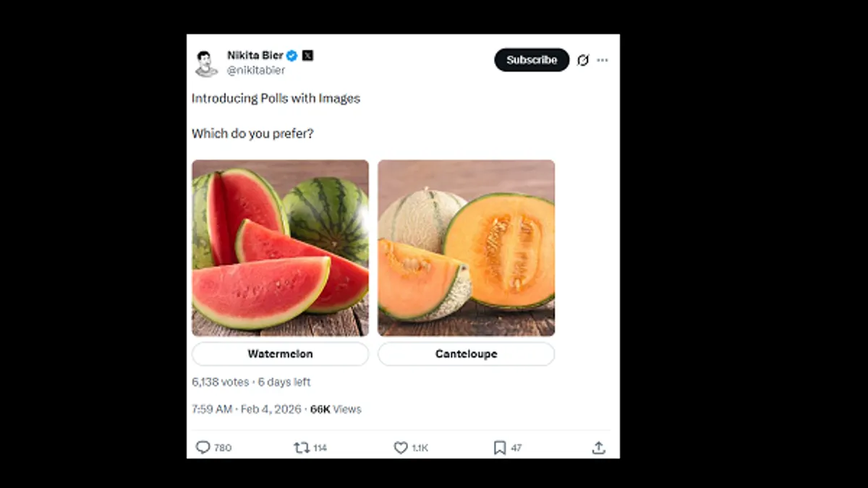
Task: Open the three-dot More options menu
Action: [603, 60]
